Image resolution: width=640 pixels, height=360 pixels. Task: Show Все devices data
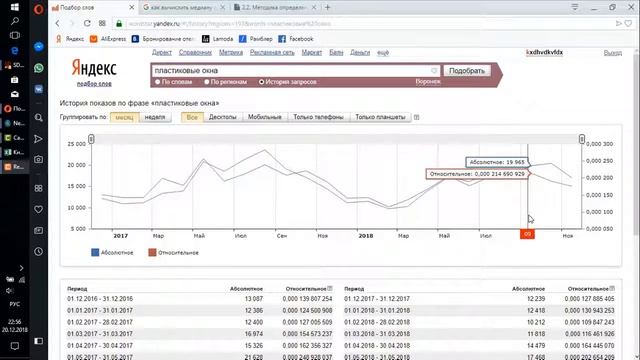tap(192, 117)
